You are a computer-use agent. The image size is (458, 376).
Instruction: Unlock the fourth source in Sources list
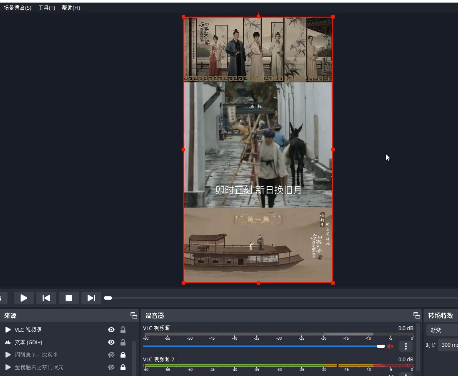click(123, 367)
